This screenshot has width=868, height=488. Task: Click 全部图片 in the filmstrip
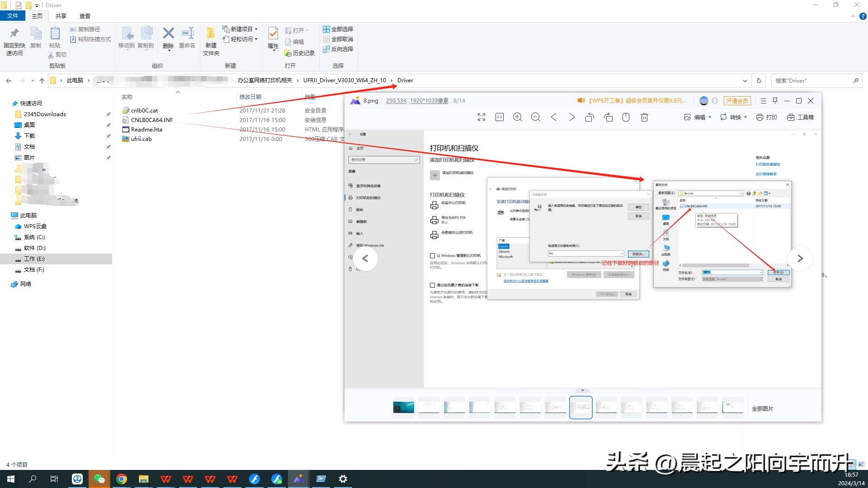[763, 409]
